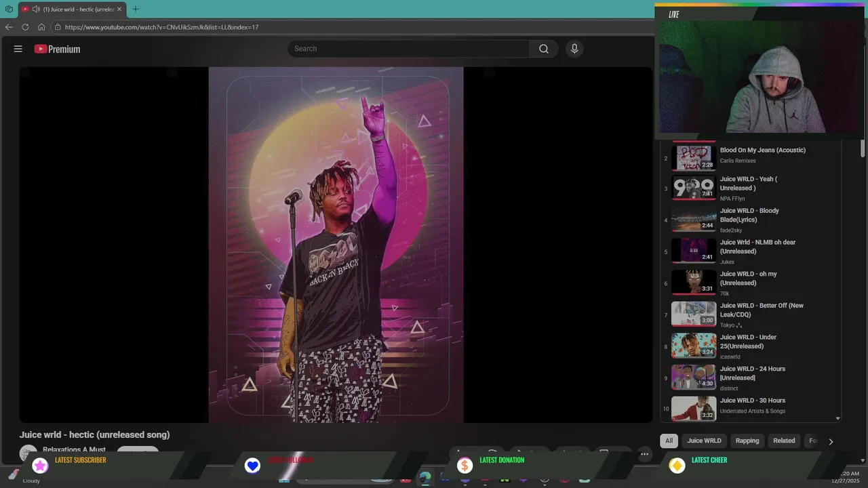Open the YouTube guide hamburger menu
868x488 pixels.
[x=18, y=49]
